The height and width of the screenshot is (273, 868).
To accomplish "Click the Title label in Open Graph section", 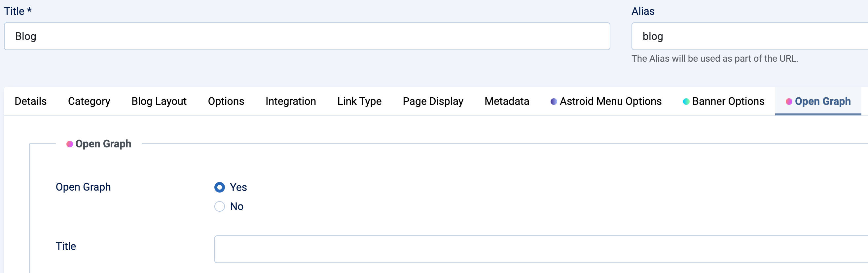I will point(66,246).
